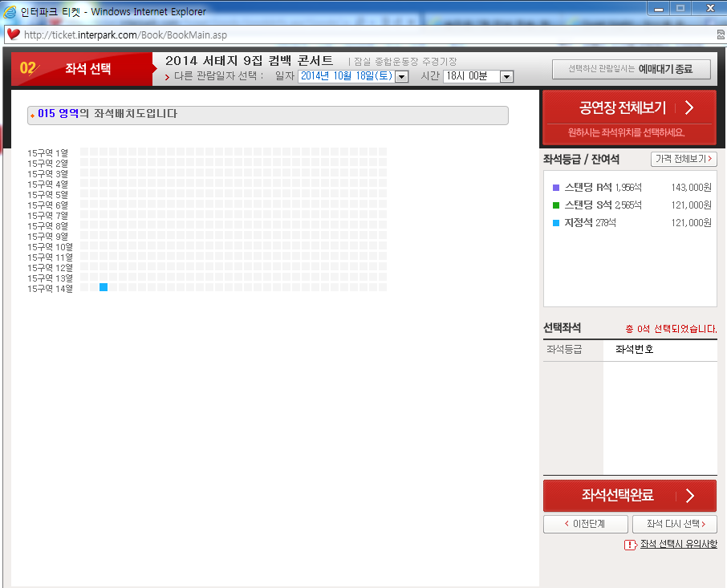Click the purple Standing R seat swatch

pos(556,188)
